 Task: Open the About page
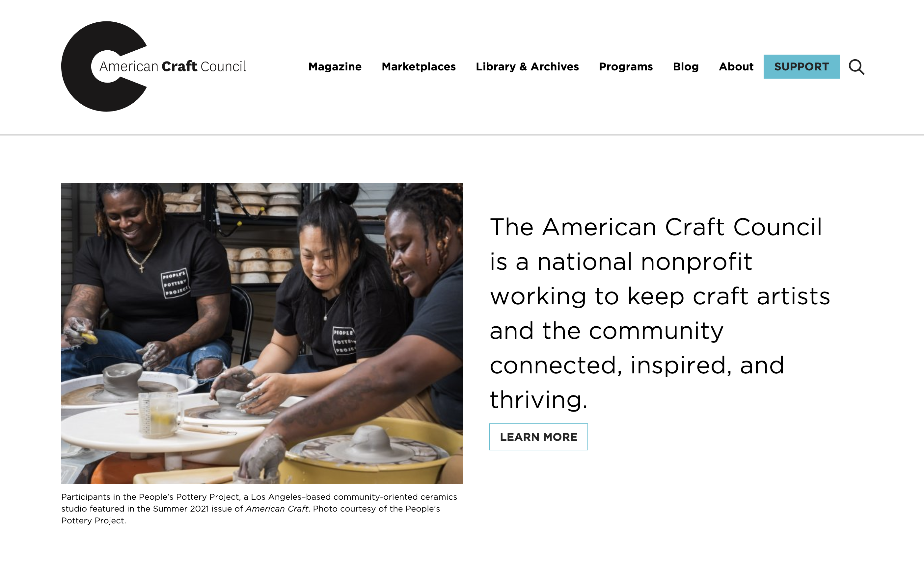(x=736, y=67)
